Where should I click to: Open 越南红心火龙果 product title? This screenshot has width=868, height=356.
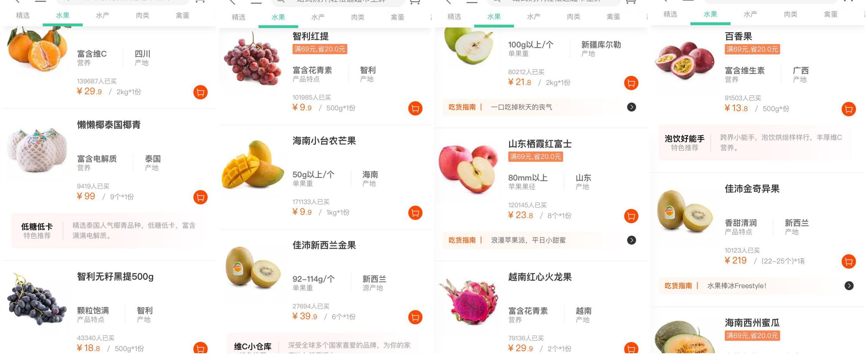[540, 277]
